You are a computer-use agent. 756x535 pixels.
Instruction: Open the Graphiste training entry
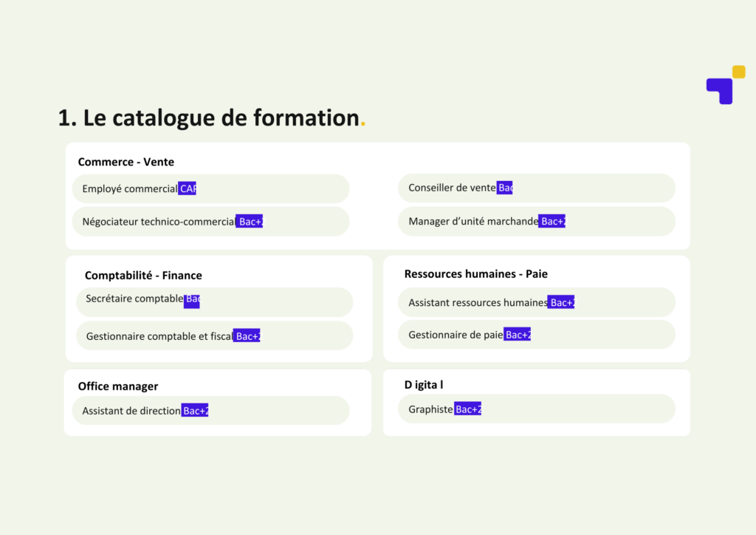click(x=430, y=409)
